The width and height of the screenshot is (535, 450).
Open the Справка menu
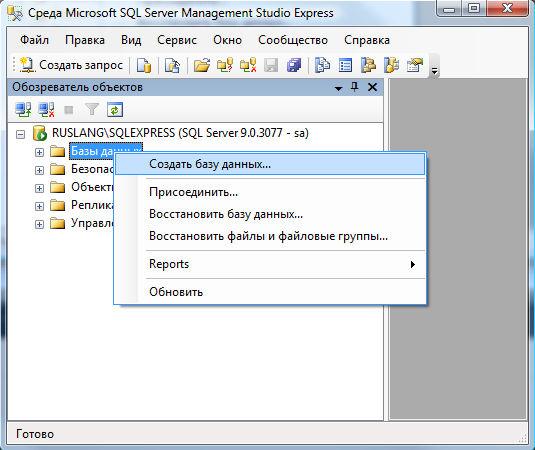click(x=367, y=40)
